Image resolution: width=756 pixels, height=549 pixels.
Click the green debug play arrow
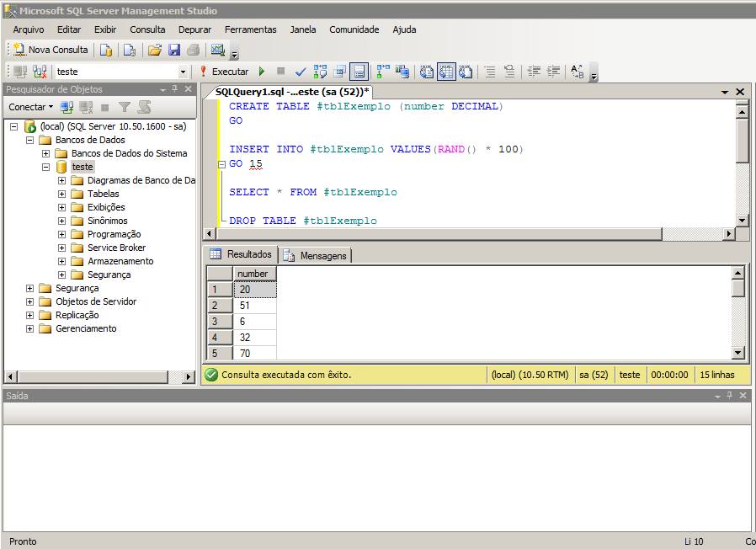262,72
